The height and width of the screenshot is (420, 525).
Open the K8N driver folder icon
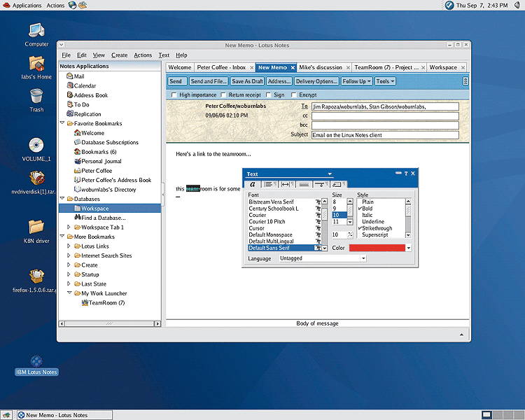click(x=36, y=227)
